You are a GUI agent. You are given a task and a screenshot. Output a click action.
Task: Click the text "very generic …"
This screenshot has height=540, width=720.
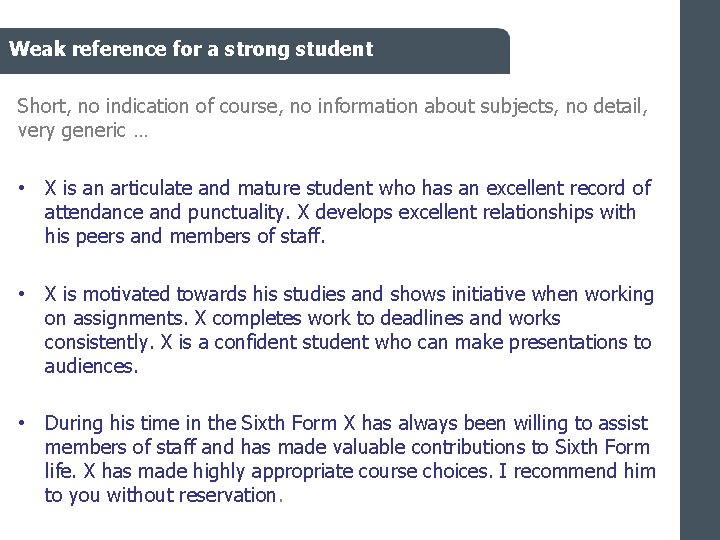point(82,131)
